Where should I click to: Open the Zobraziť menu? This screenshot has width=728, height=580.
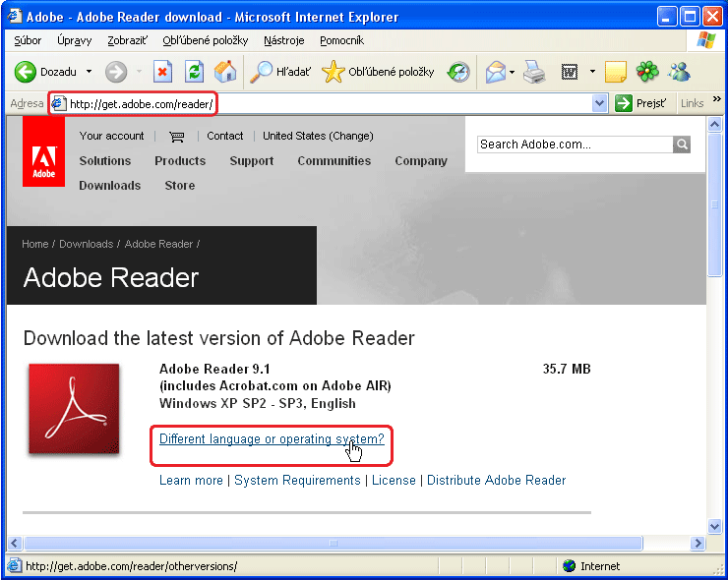[x=127, y=41]
